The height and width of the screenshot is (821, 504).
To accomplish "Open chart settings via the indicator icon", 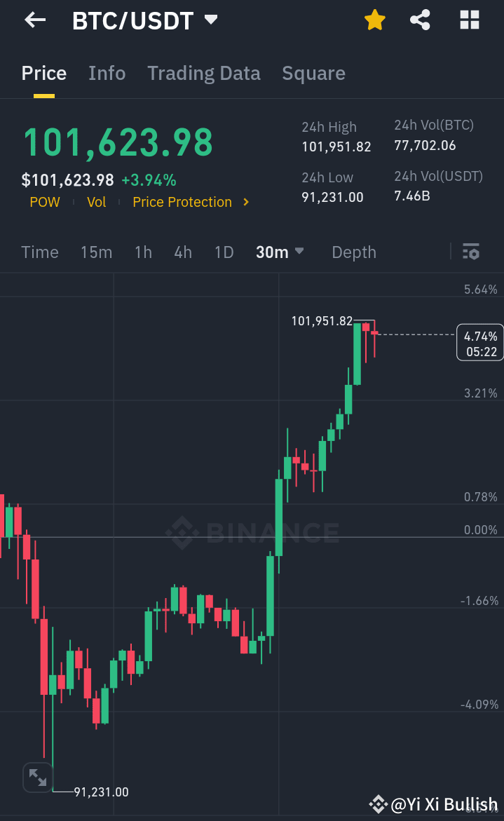I will (x=471, y=251).
